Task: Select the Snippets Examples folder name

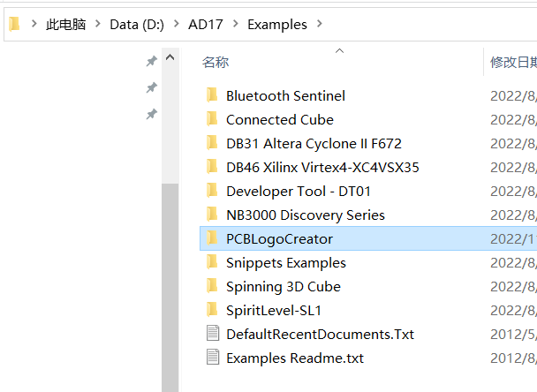Action: (286, 263)
